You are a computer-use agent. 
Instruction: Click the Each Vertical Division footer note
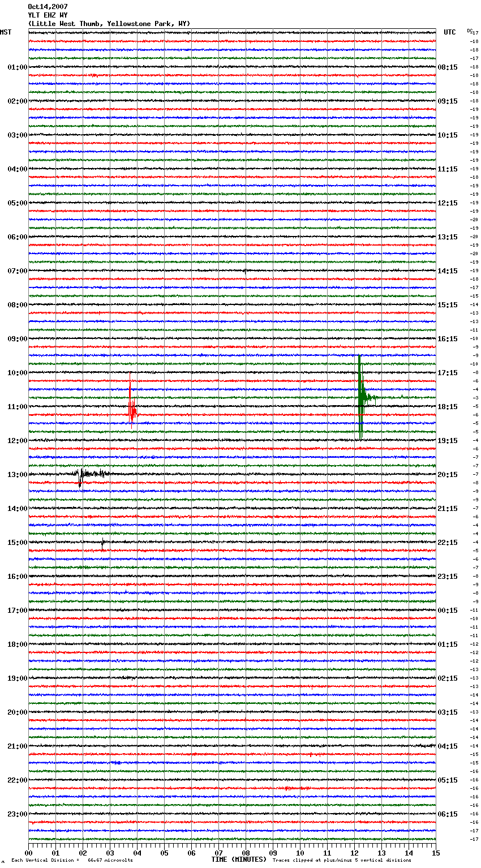point(72,860)
